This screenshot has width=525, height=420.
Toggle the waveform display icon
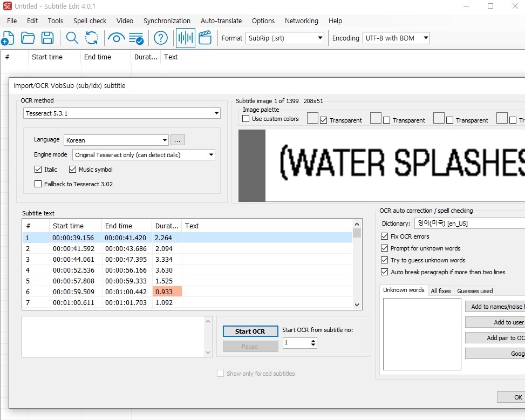[x=186, y=38]
